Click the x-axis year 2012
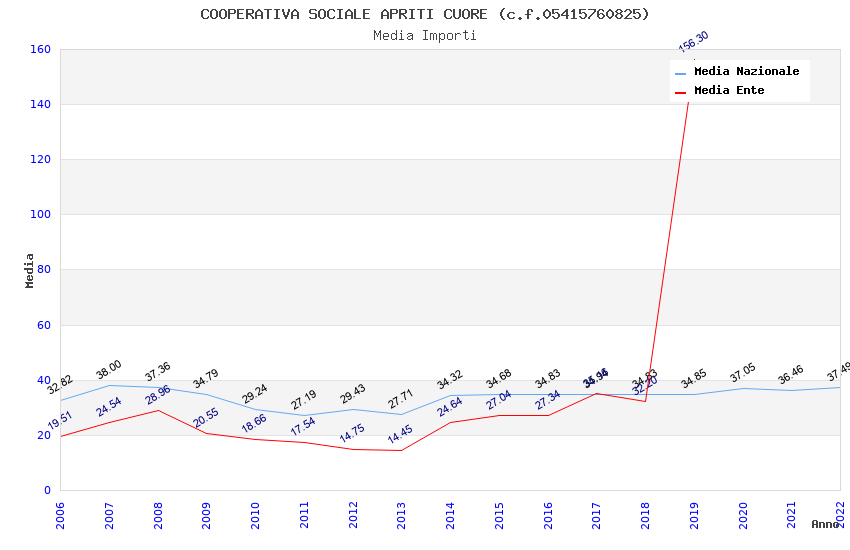850x550 pixels. click(353, 515)
